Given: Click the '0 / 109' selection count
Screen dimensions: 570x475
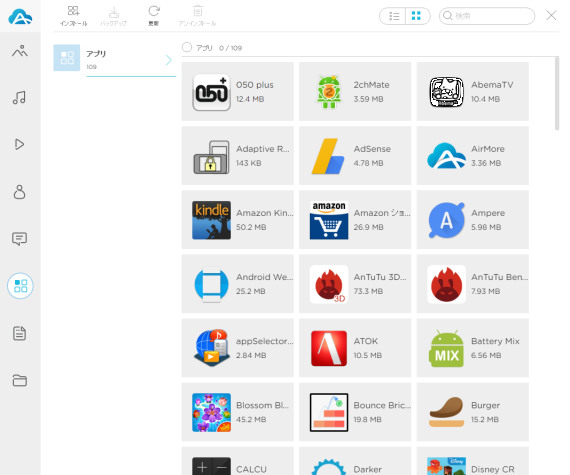Looking at the screenshot, I should (x=230, y=48).
